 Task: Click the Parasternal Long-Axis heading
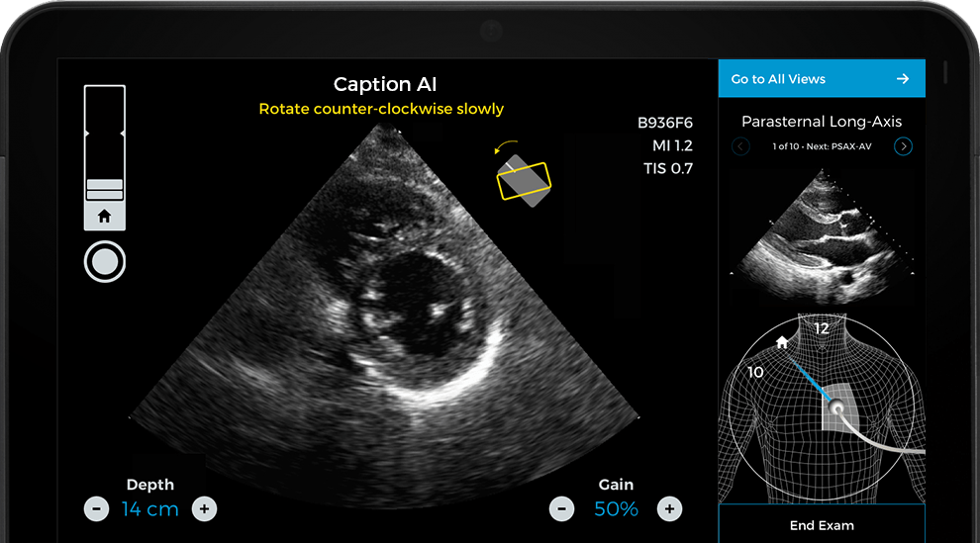pyautogui.click(x=822, y=121)
